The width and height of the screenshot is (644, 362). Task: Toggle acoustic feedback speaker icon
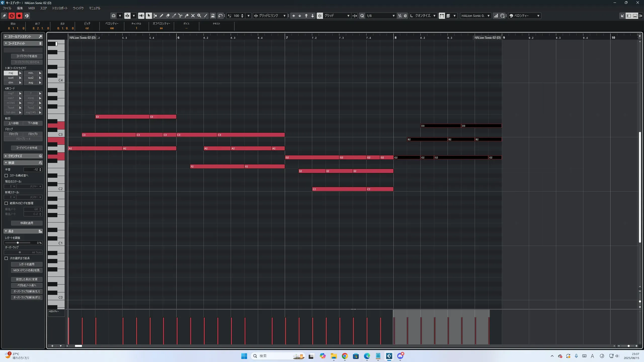point(141,16)
